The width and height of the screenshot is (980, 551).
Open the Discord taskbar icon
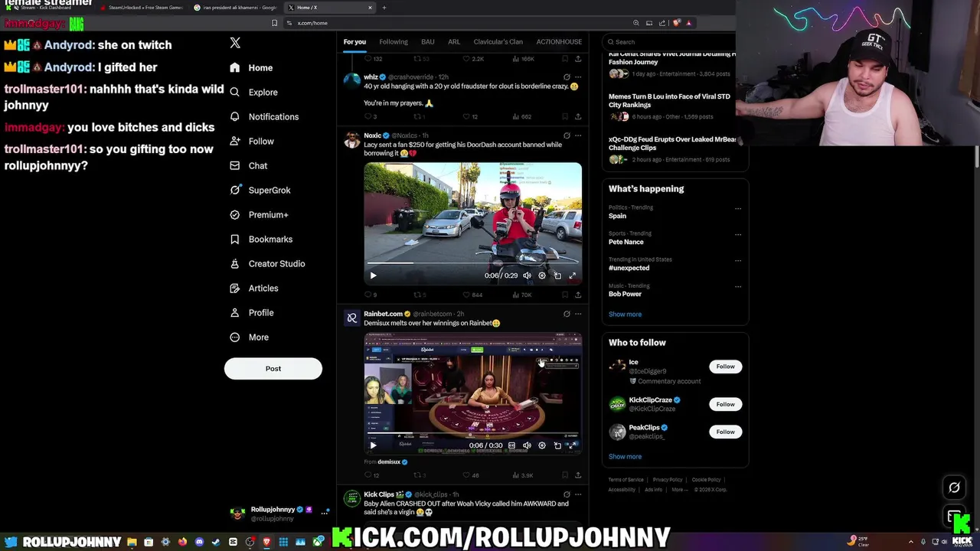pyautogui.click(x=199, y=542)
